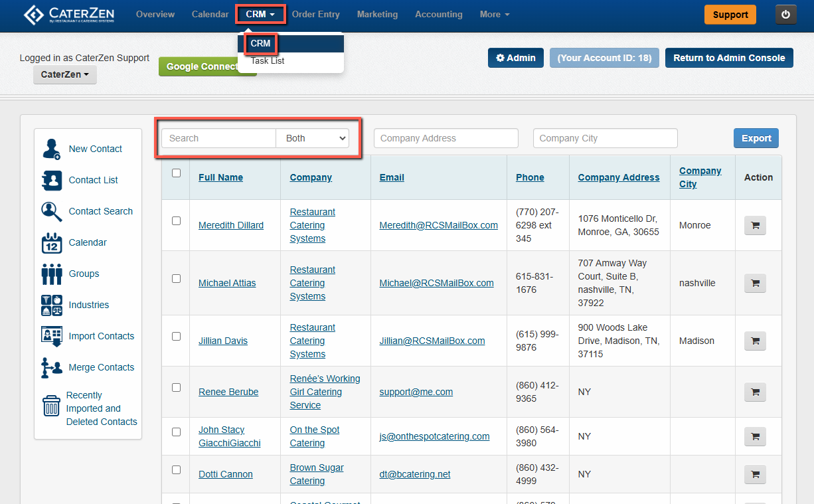Screen dimensions: 814x504
Task: Click the Merge Contacts icon
Action: tap(52, 367)
